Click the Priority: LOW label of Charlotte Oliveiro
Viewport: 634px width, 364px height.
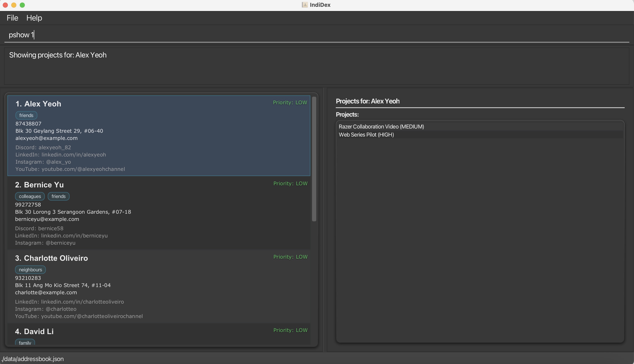tap(290, 257)
